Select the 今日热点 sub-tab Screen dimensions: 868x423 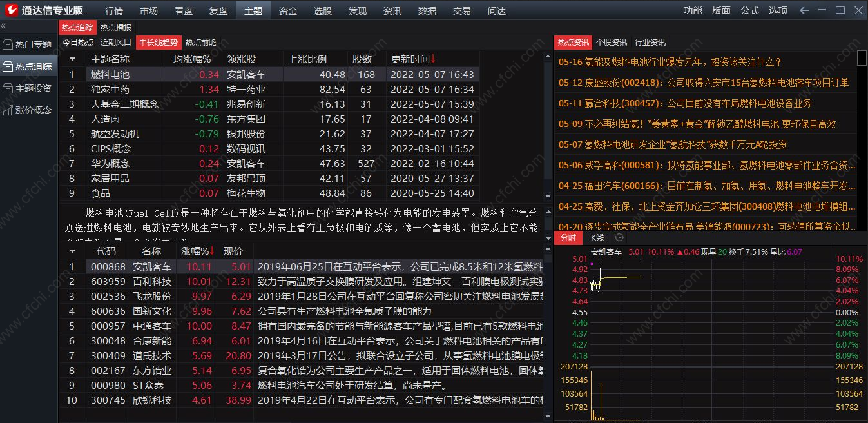77,42
